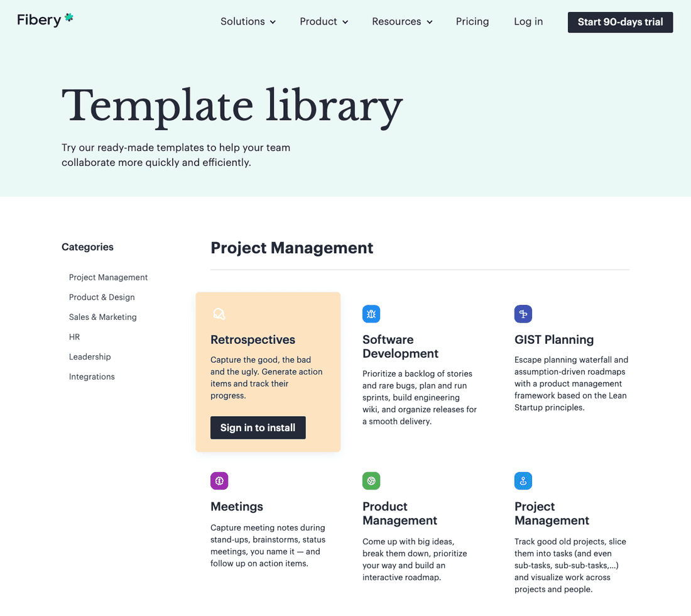Select the Software Development bug icon

(371, 314)
